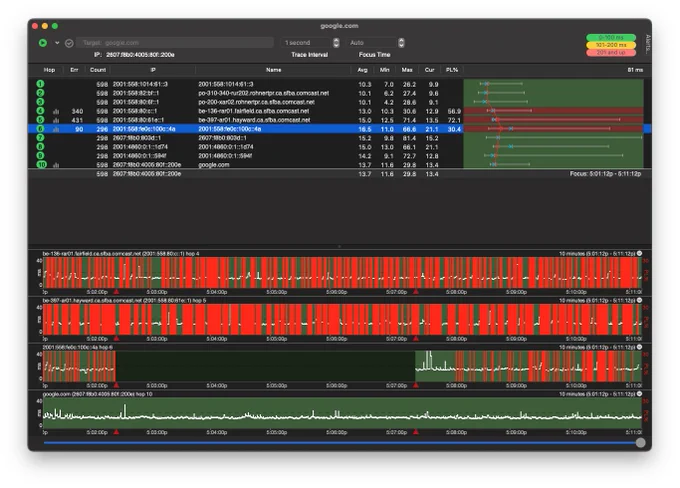This screenshot has width=680, height=488.
Task: Select hop 6 circle icon in highlighted row
Action: tap(40, 129)
